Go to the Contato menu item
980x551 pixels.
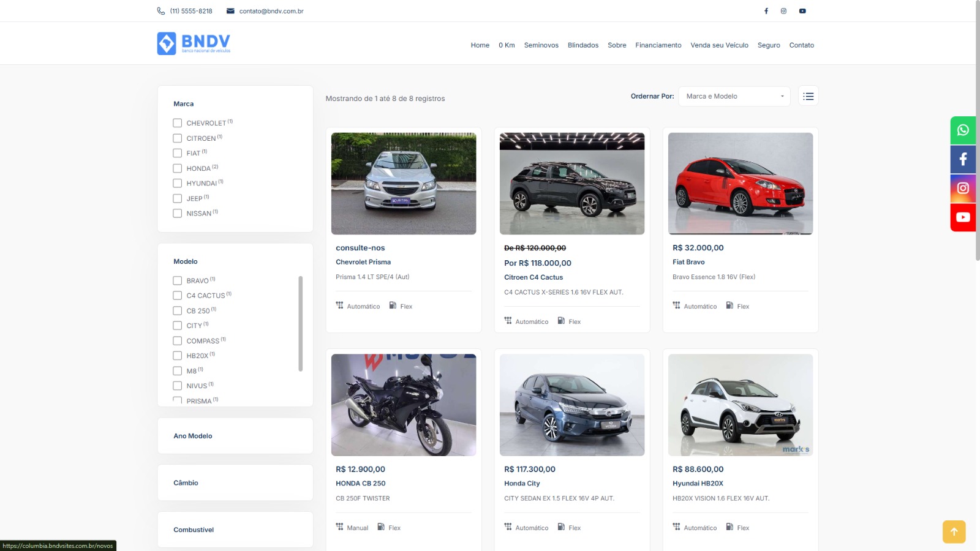click(802, 45)
